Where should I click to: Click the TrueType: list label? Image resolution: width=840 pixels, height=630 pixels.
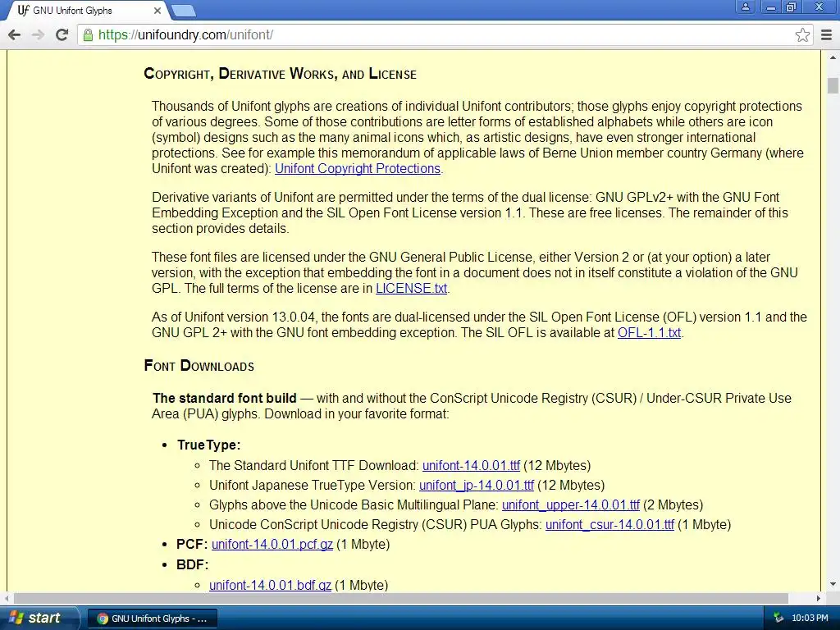(x=209, y=445)
